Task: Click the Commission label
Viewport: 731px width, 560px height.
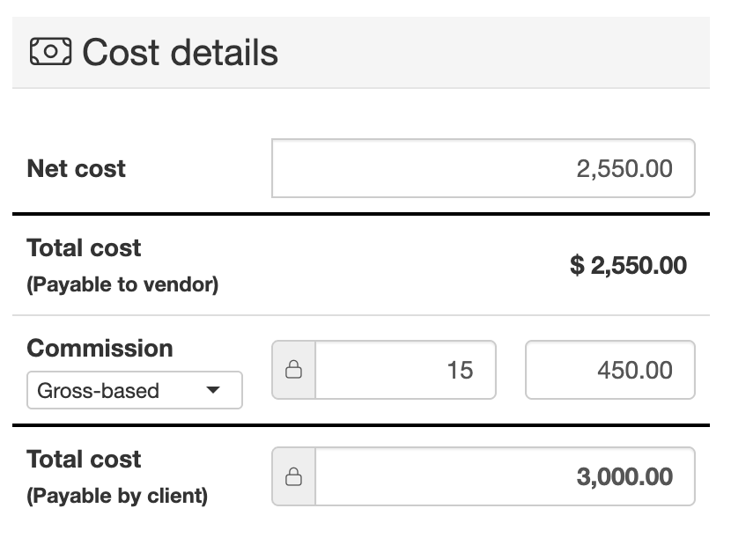Action: coord(100,348)
